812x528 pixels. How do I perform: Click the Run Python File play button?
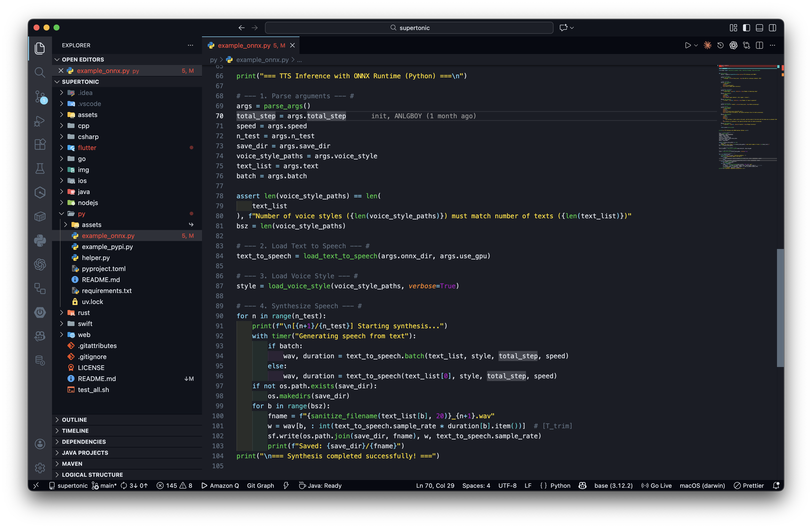(x=687, y=45)
